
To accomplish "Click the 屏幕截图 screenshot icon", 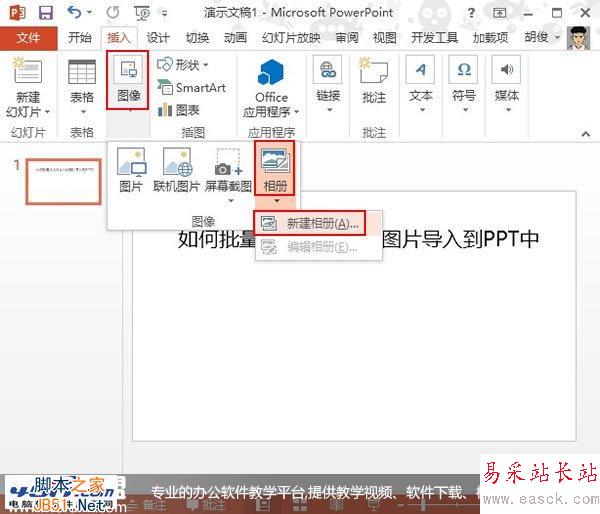I will [228, 162].
